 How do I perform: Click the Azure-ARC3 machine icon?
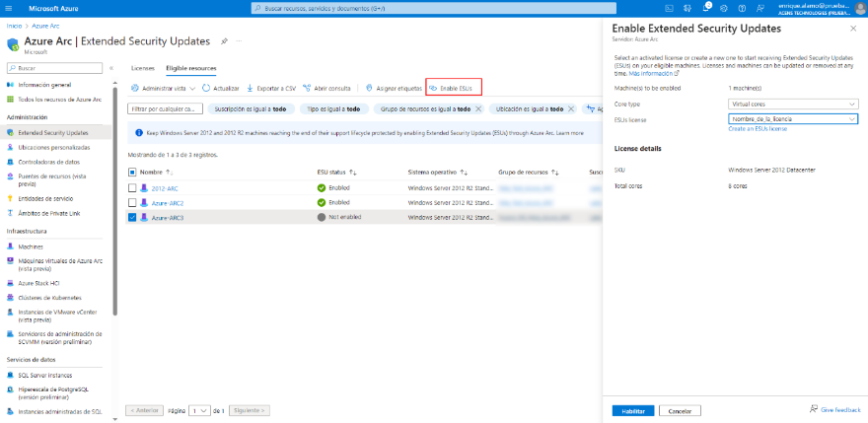point(145,218)
